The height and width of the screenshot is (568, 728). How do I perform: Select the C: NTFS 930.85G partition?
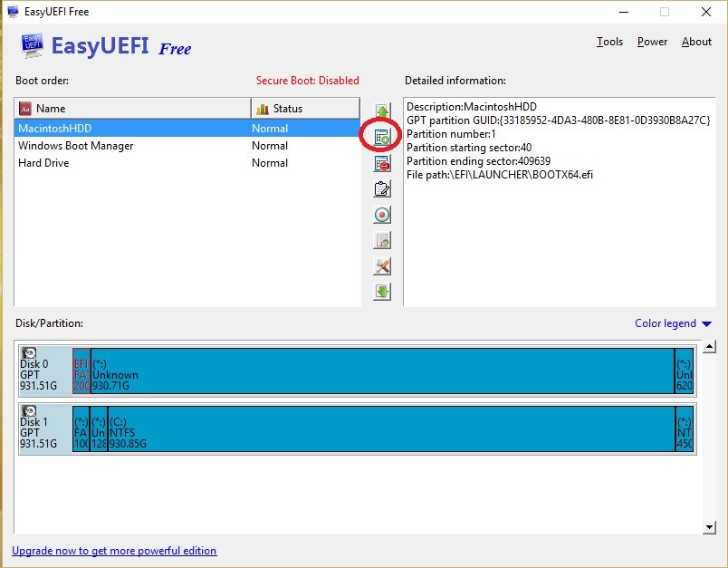pyautogui.click(x=391, y=428)
